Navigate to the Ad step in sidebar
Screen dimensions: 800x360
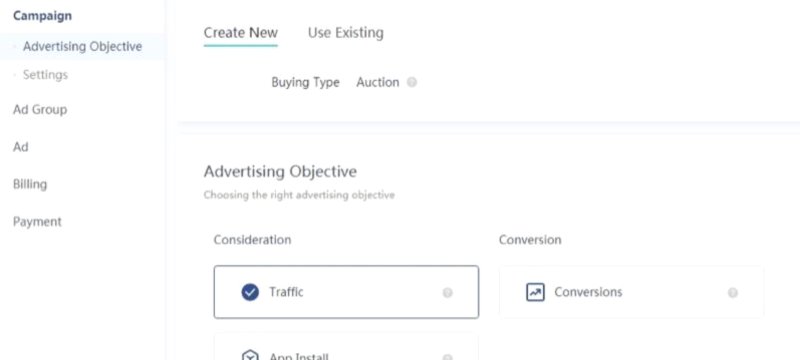click(20, 147)
